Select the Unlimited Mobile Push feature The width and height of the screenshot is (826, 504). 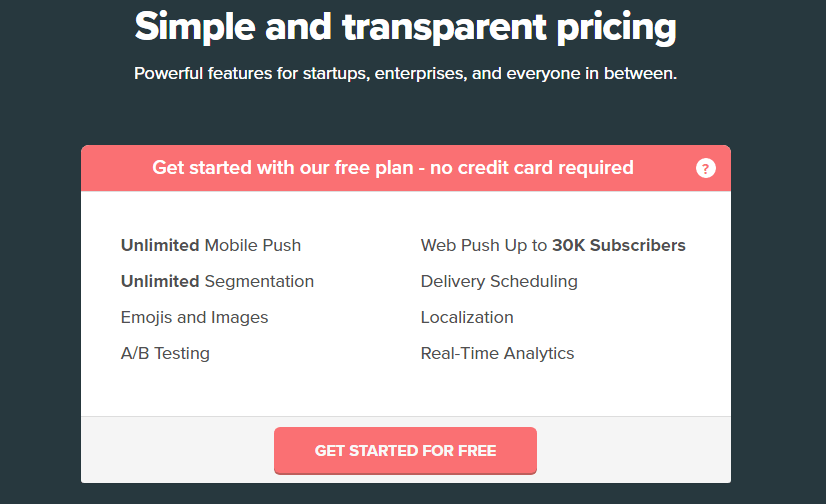(211, 245)
